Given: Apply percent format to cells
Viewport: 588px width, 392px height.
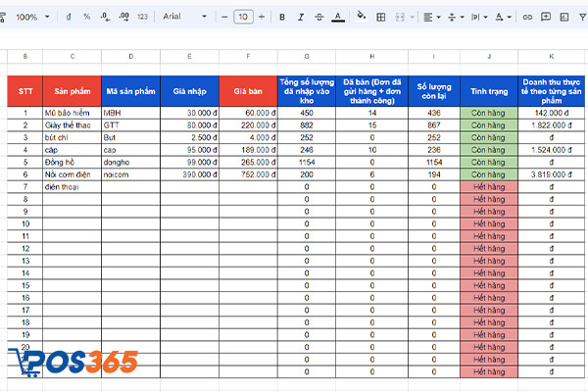Looking at the screenshot, I should tap(86, 17).
